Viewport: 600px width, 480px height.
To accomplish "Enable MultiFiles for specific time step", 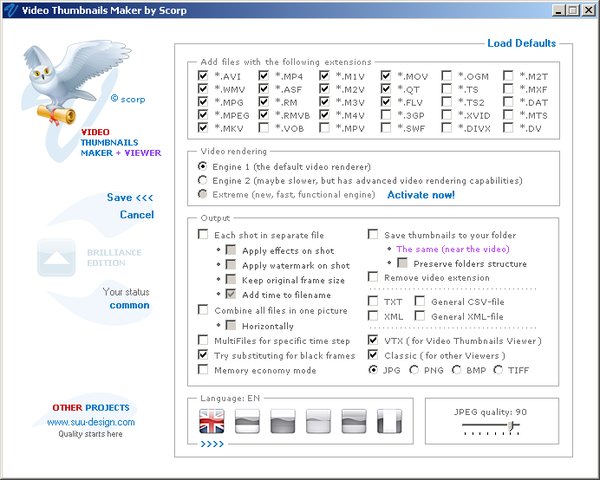I will [x=203, y=340].
